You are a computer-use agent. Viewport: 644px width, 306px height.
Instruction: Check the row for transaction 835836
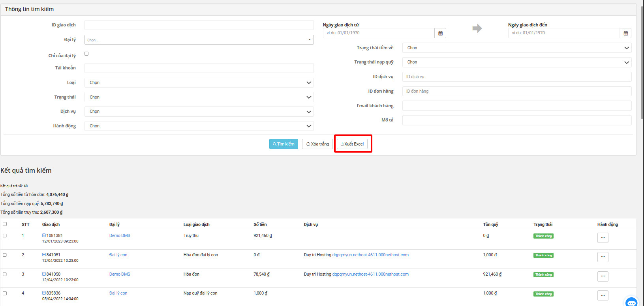pos(5,293)
